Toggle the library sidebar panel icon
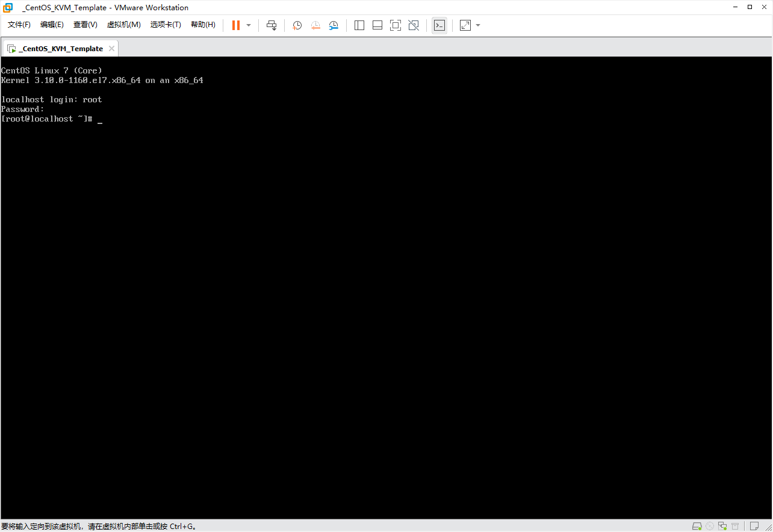This screenshot has height=532, width=773. [359, 25]
